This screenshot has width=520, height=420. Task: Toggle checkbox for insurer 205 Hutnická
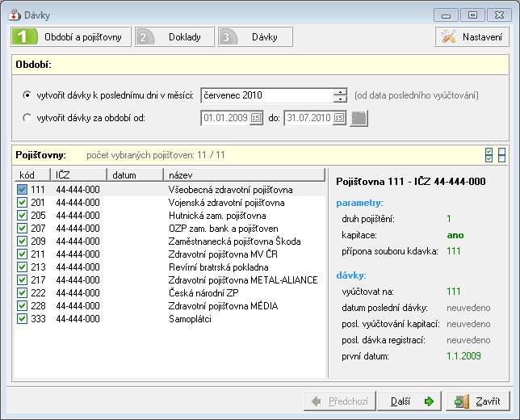(23, 216)
